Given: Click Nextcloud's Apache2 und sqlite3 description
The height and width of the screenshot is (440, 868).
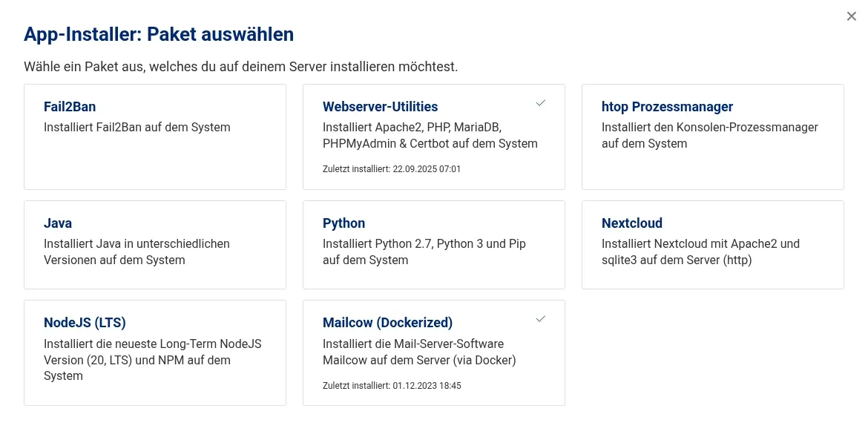Looking at the screenshot, I should point(701,252).
